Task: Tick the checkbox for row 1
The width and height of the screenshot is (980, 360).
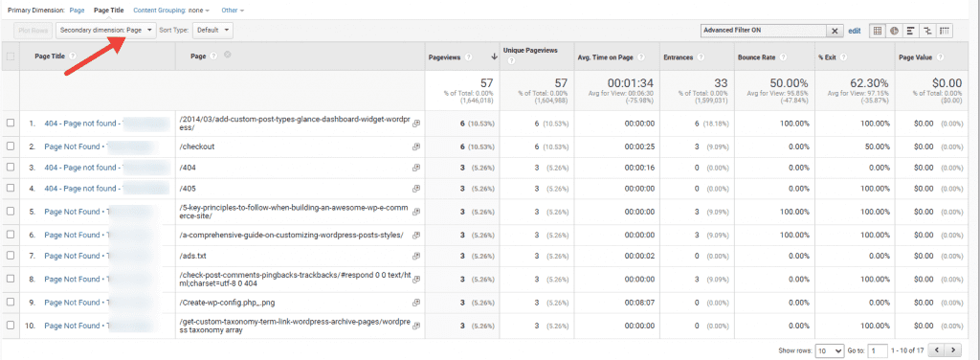Action: pyautogui.click(x=10, y=124)
